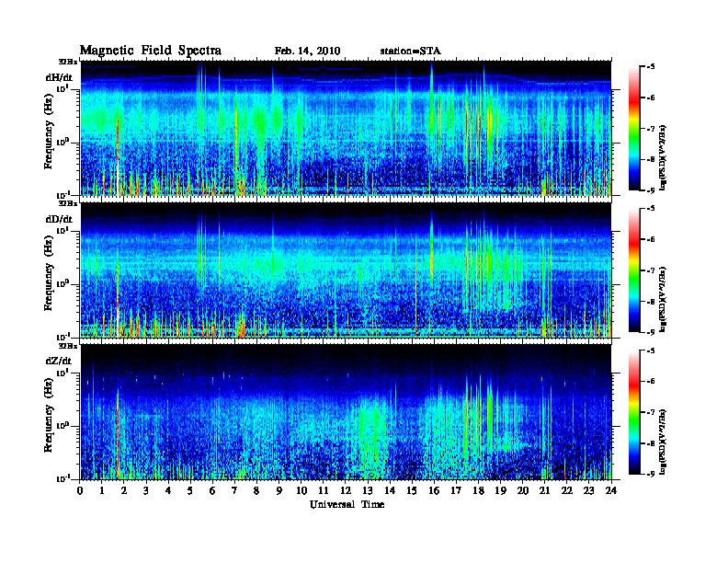The image size is (728, 563).
Task: Click hour label "15" on time axis
Action: point(412,490)
